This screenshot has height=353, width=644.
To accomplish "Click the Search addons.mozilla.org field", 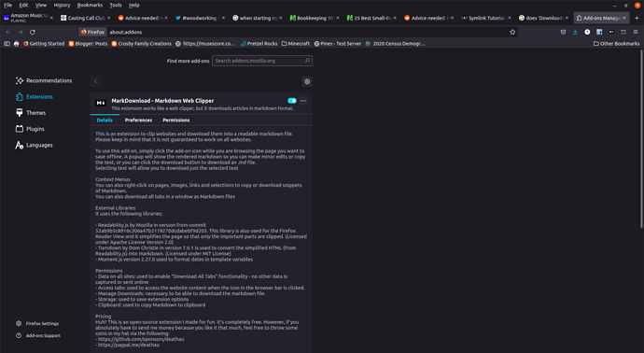I will [262, 61].
